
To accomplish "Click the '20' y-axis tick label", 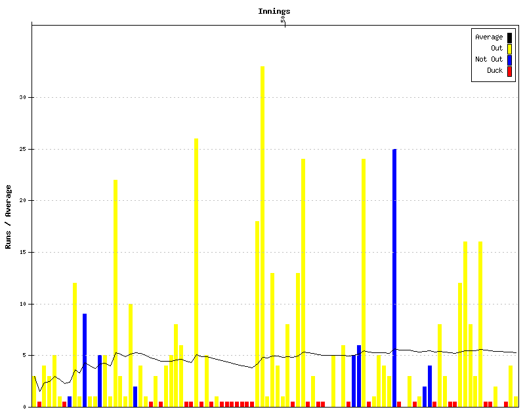I will pos(22,201).
